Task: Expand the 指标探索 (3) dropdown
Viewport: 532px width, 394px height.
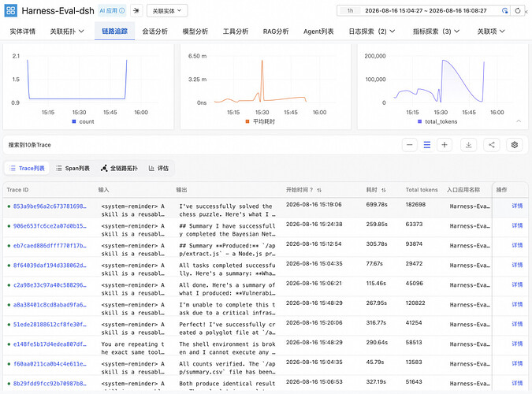Action: point(436,32)
